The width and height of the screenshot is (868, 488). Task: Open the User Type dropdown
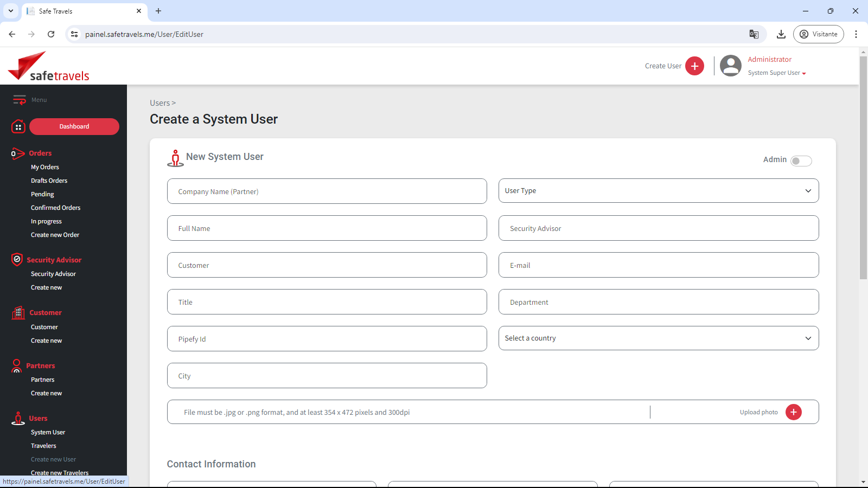coord(658,191)
